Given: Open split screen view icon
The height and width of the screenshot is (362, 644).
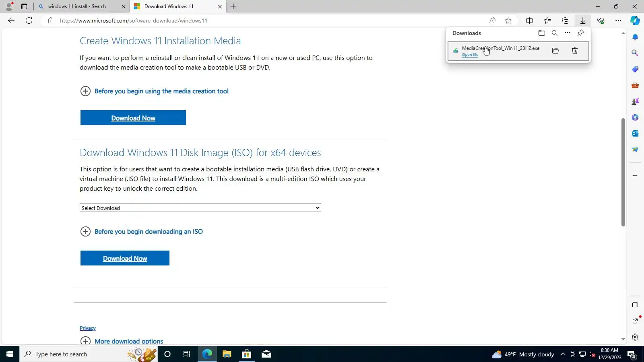Looking at the screenshot, I should pyautogui.click(x=530, y=21).
